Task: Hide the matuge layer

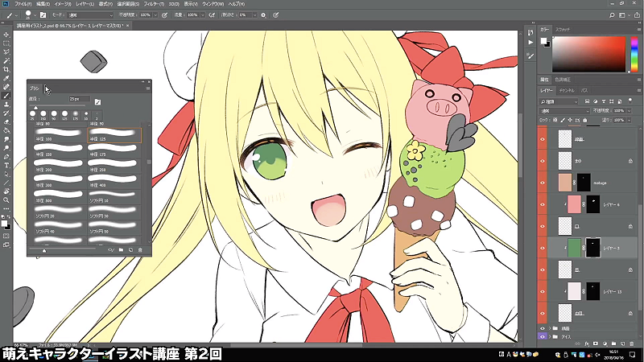Action: click(x=542, y=183)
